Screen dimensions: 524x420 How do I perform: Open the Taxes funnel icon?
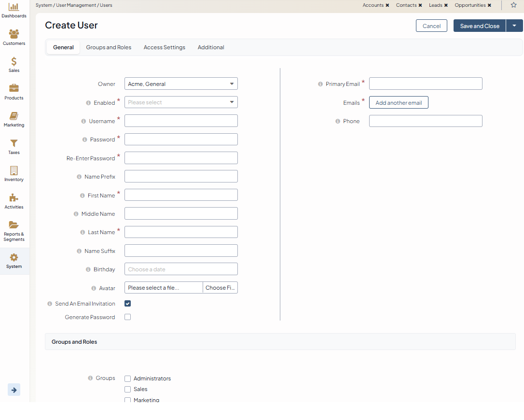[x=14, y=143]
